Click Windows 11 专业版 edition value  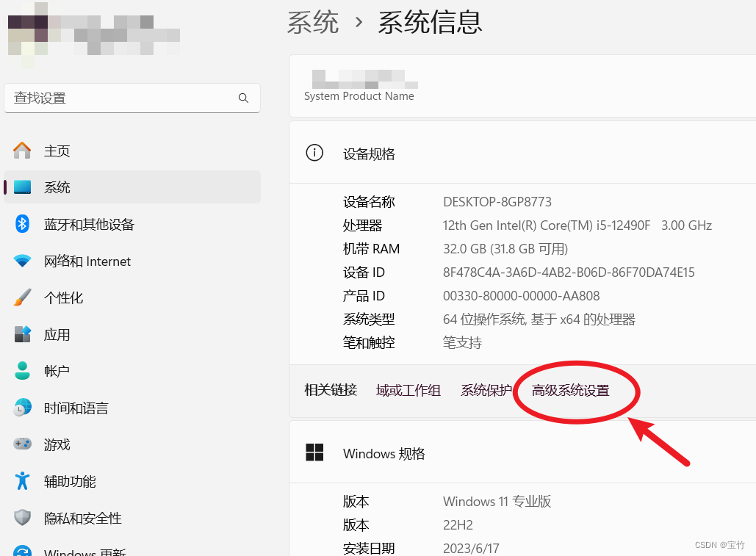tap(497, 501)
